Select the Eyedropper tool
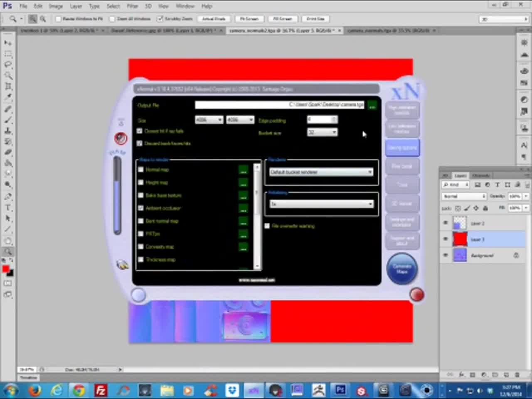 (x=8, y=97)
